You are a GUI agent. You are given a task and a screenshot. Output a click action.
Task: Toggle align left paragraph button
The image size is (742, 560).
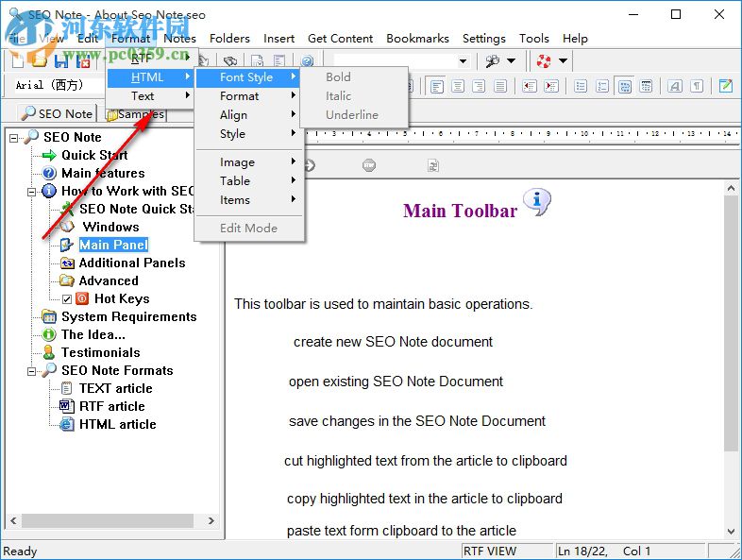pos(437,86)
